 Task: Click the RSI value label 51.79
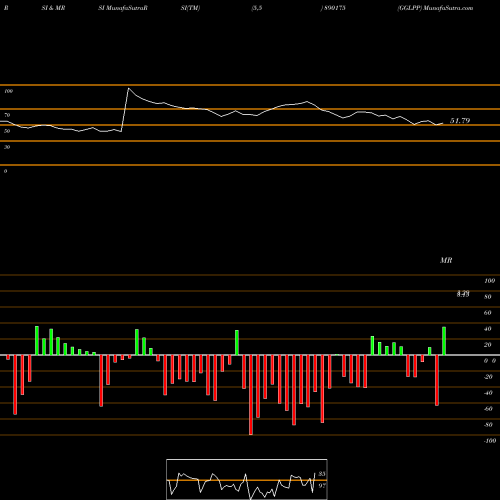(460, 121)
